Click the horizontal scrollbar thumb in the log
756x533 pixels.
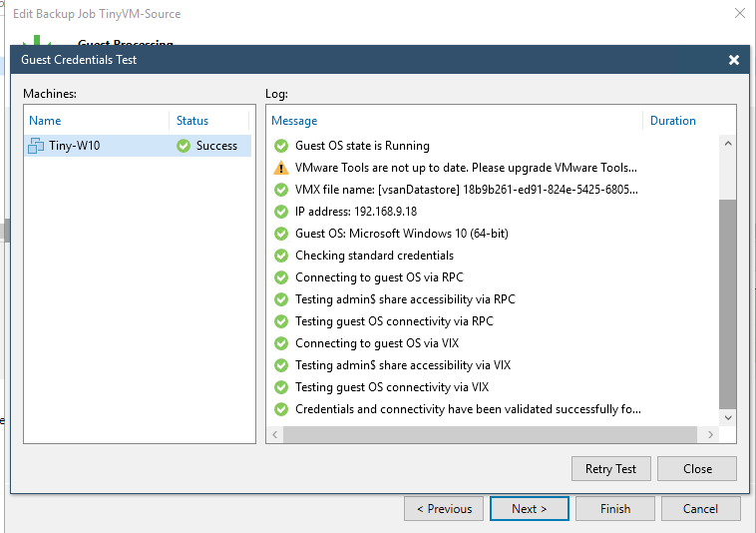[x=489, y=435]
